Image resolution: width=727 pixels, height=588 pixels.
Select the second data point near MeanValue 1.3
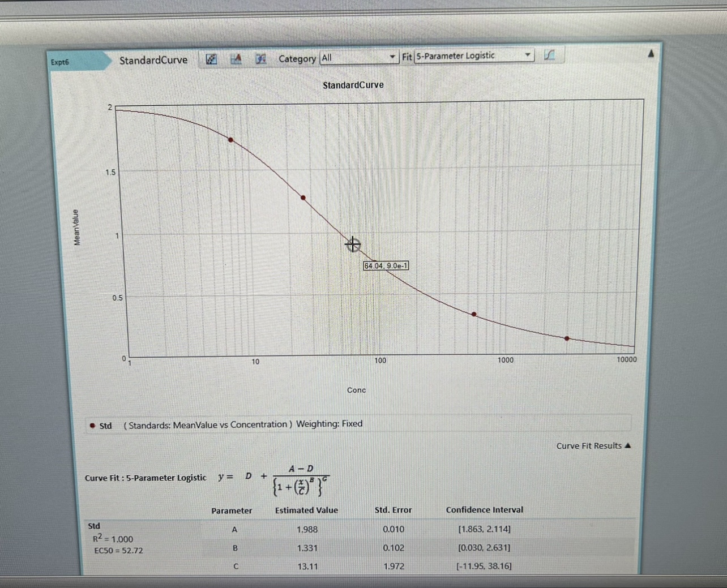tap(303, 198)
